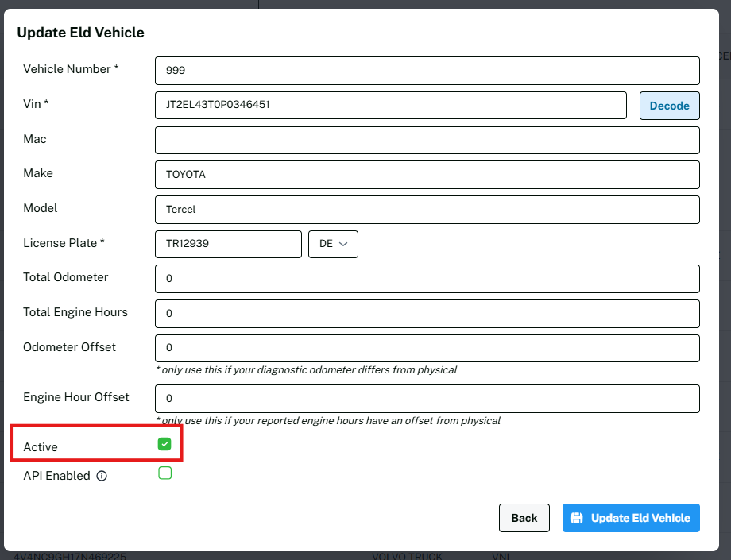Click the Back button

524,518
